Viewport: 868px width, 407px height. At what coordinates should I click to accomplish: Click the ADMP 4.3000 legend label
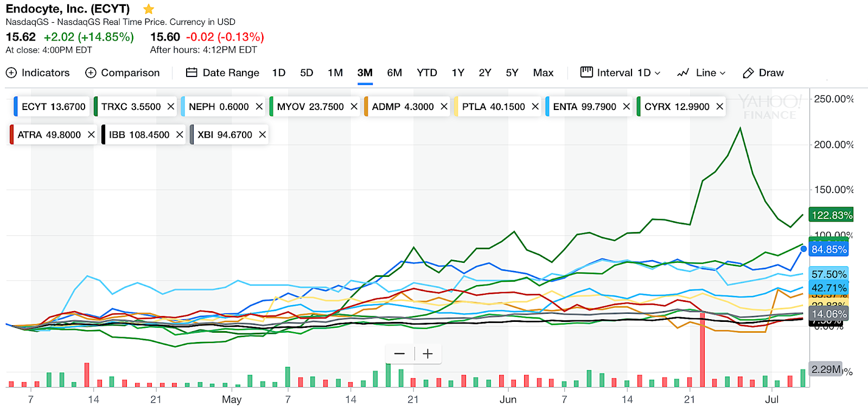coord(403,107)
